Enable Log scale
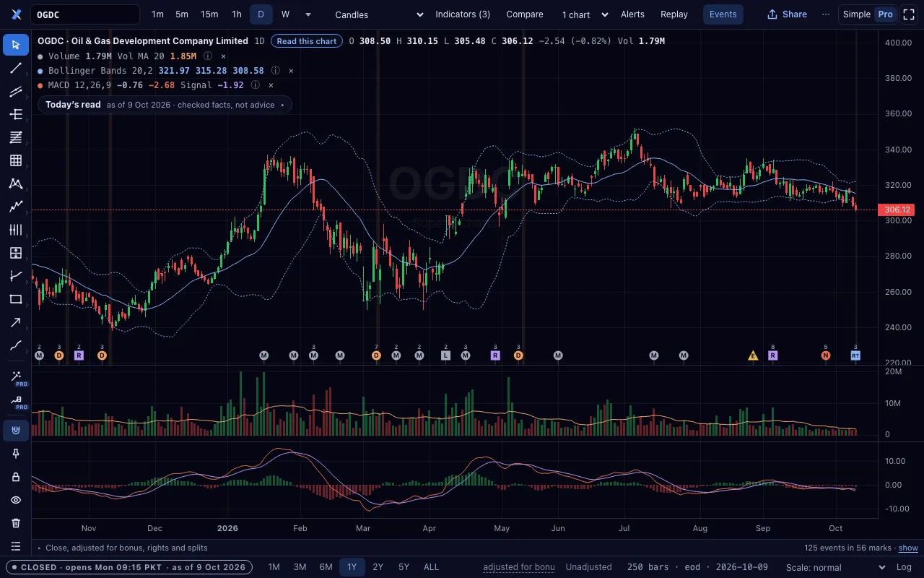Screen dimensions: 924x578 tap(903, 567)
